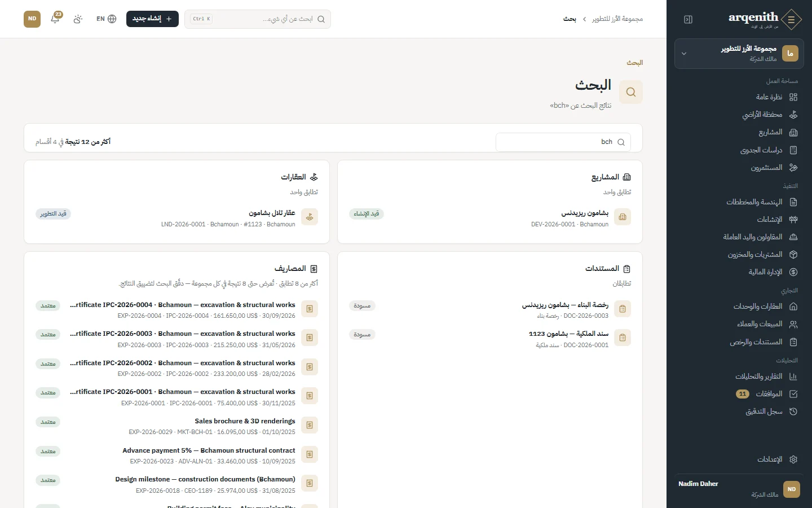Open Nadim Daher profile at sidebar bottom
Viewport: 812px width, 508px height.
pyautogui.click(x=739, y=489)
